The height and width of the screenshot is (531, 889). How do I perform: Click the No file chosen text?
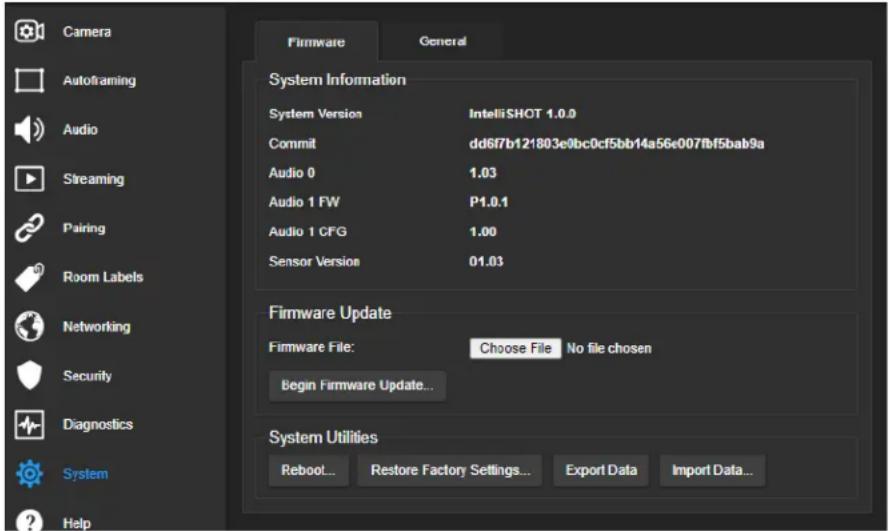pos(609,349)
